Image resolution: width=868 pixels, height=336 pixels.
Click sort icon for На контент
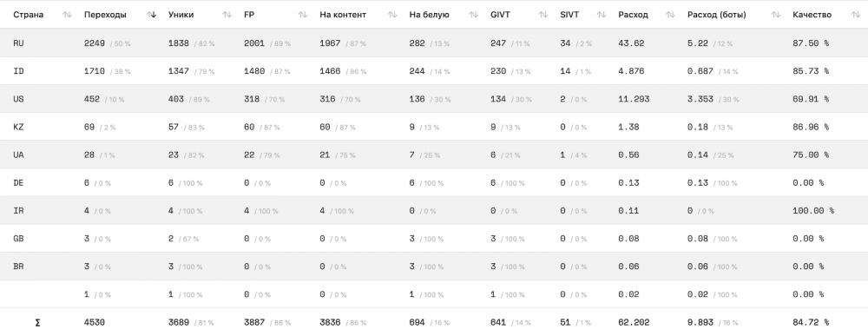tap(392, 15)
